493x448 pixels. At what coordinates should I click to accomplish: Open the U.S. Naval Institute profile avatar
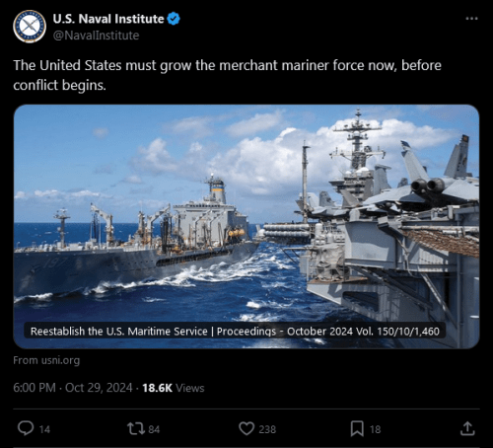(30, 27)
